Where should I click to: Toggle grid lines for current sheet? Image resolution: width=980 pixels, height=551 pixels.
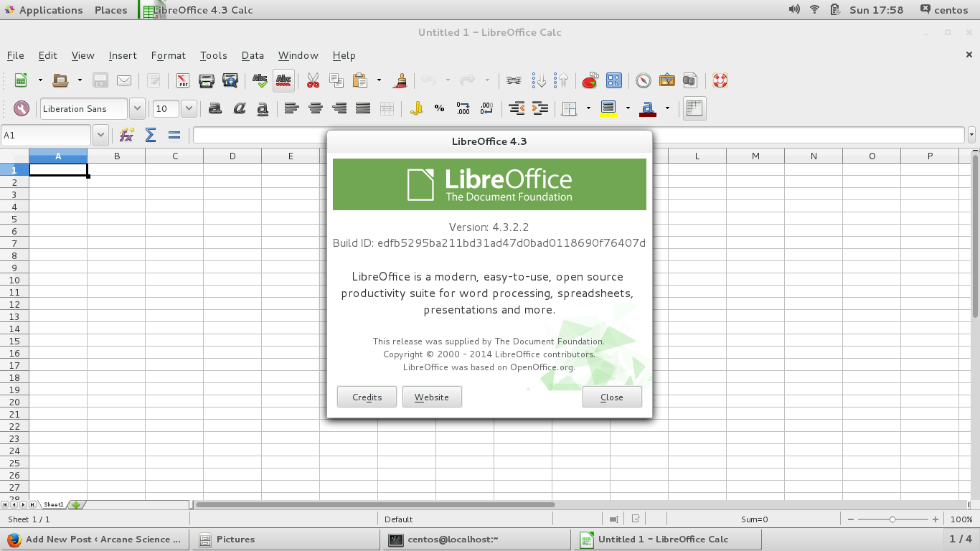[x=694, y=108]
